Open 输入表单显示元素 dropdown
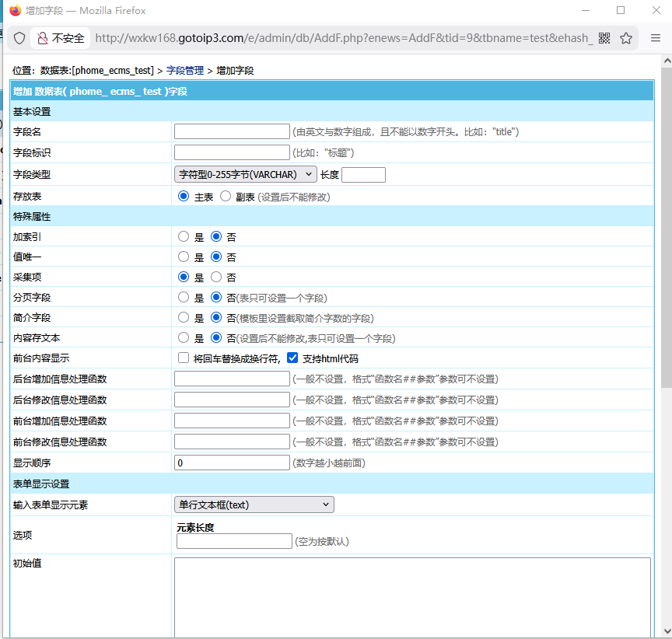The width and height of the screenshot is (672, 639). 254,505
